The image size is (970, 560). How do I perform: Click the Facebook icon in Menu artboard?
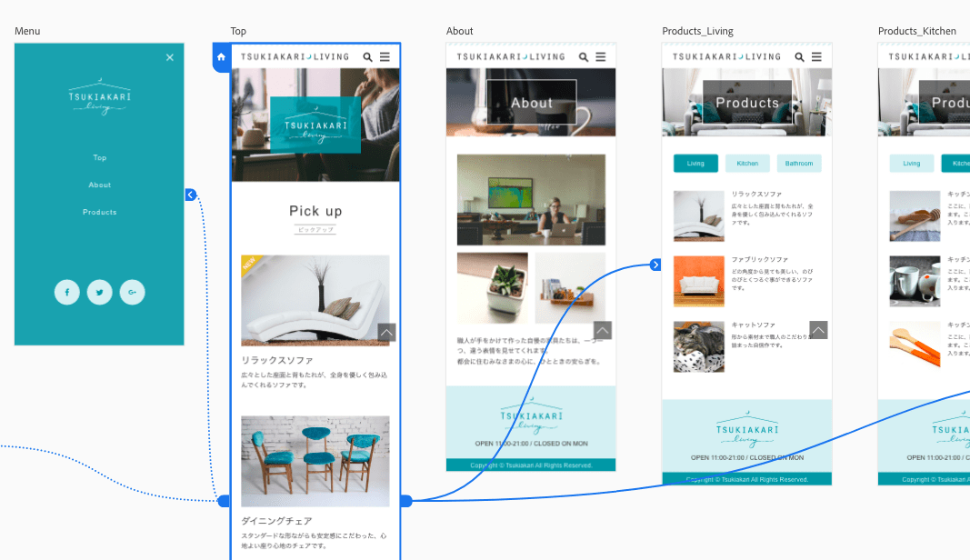[66, 292]
